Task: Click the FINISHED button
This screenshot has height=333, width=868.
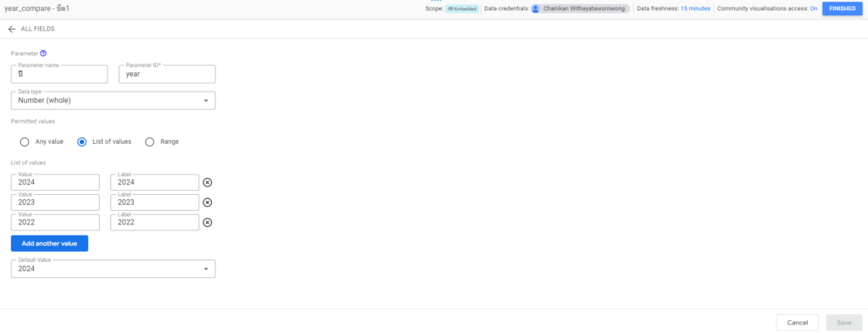Action: coord(842,8)
